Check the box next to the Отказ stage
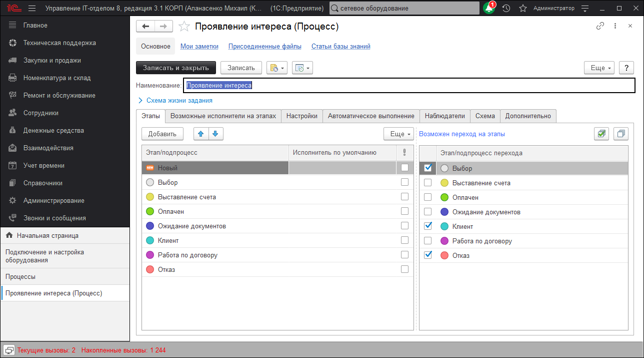Screen dimensions: 644x358 point(404,269)
